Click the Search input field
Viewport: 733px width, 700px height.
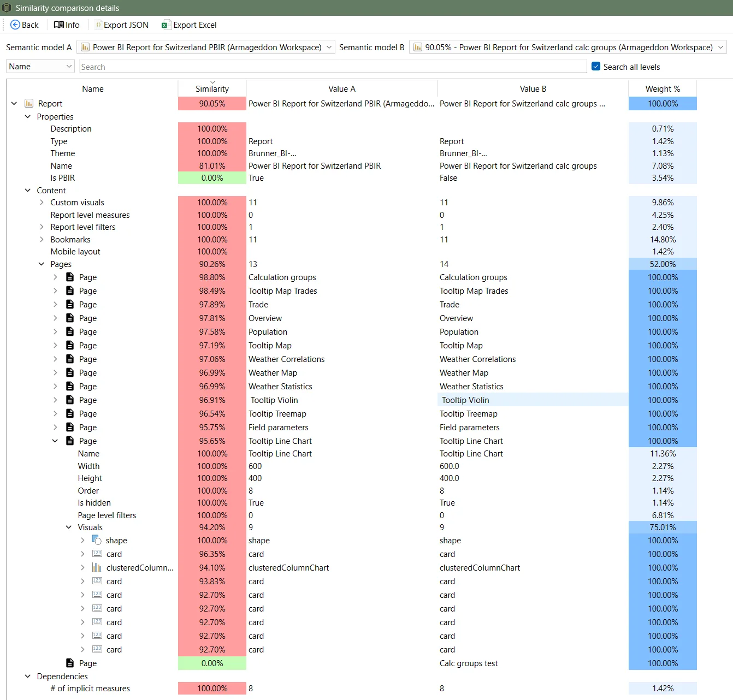[333, 67]
